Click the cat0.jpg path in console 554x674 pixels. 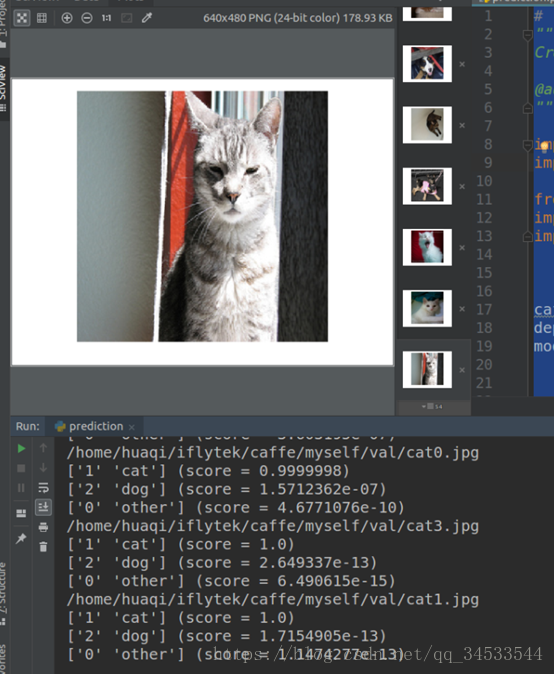[272, 453]
